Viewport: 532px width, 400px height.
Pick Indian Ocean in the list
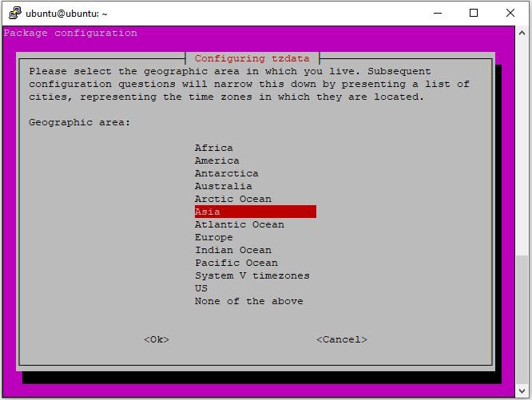233,250
